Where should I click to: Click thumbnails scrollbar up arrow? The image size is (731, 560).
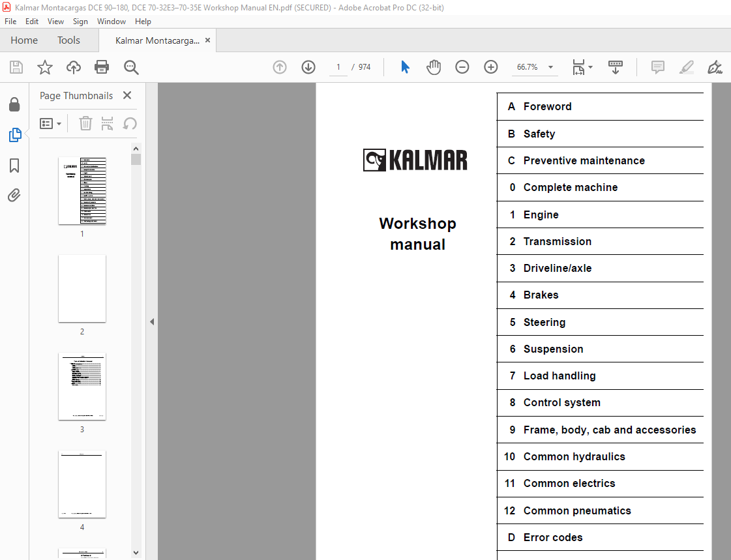(x=136, y=149)
